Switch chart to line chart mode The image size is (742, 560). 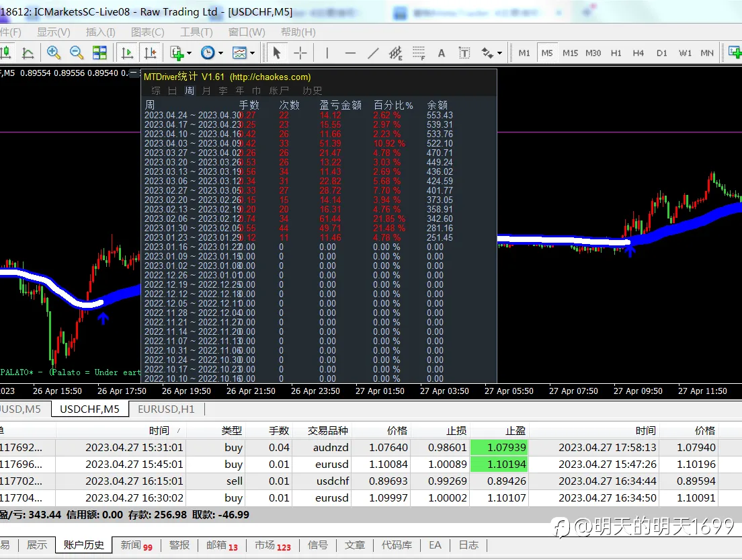point(28,53)
